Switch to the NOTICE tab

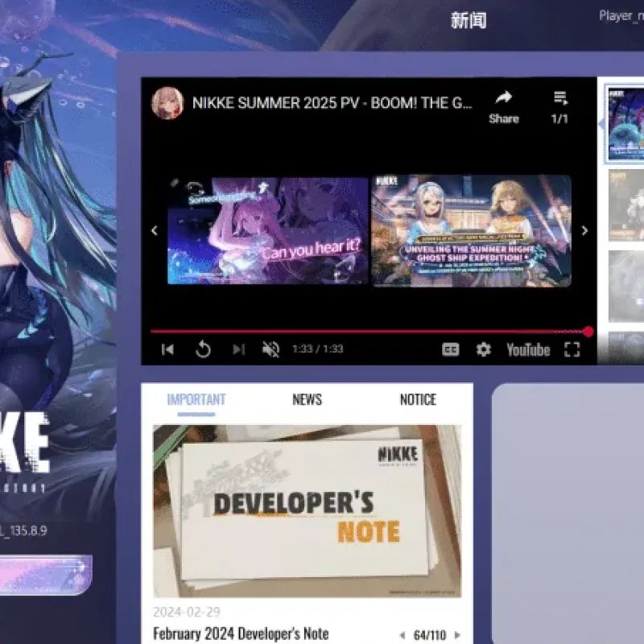418,399
